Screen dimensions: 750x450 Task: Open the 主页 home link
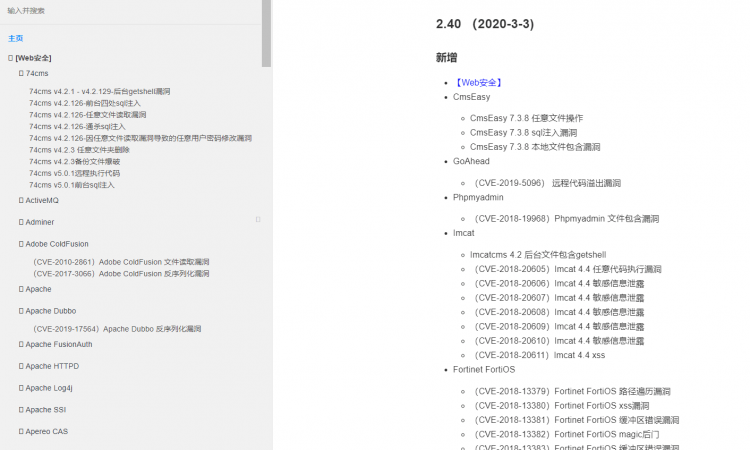click(15, 38)
